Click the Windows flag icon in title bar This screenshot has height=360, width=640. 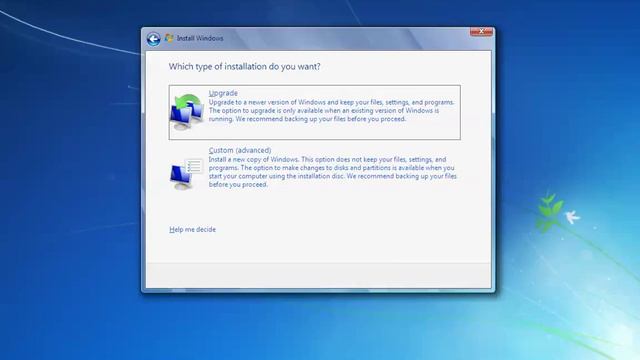tap(169, 38)
